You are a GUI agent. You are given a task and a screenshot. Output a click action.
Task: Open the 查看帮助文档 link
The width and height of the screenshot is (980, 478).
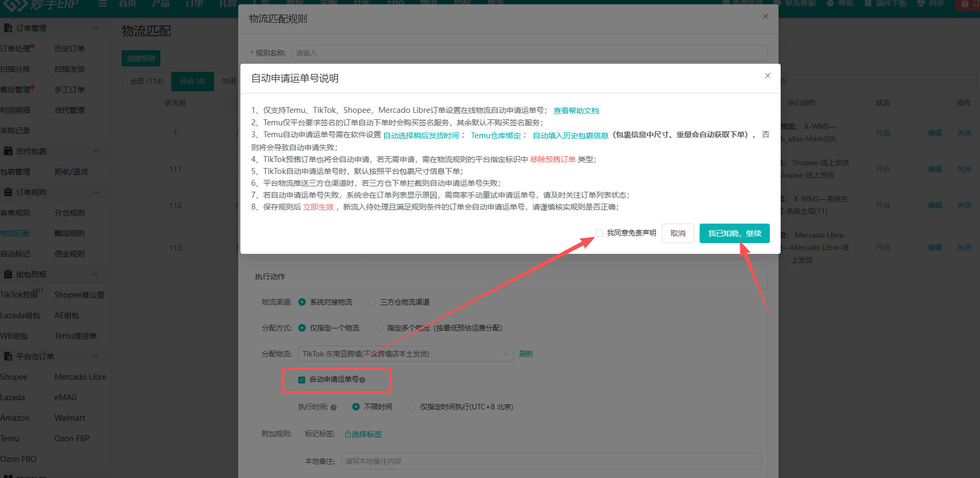tap(576, 111)
